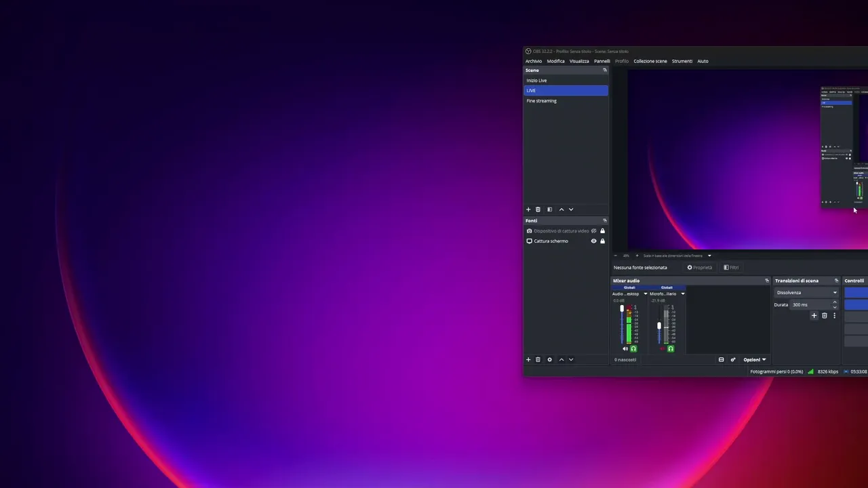Image resolution: width=868 pixels, height=488 pixels.
Task: Click the 8326 kbps bitrate in the status bar
Action: coord(828,371)
